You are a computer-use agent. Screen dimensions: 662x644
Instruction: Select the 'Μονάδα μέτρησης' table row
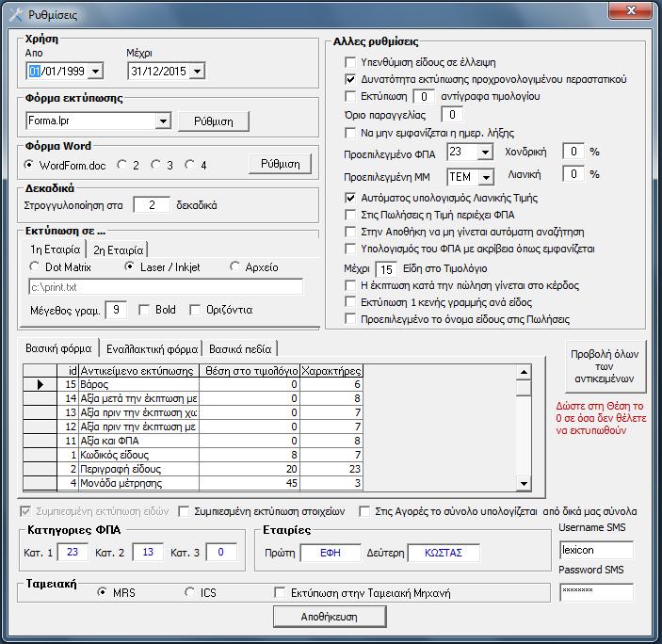[x=192, y=483]
